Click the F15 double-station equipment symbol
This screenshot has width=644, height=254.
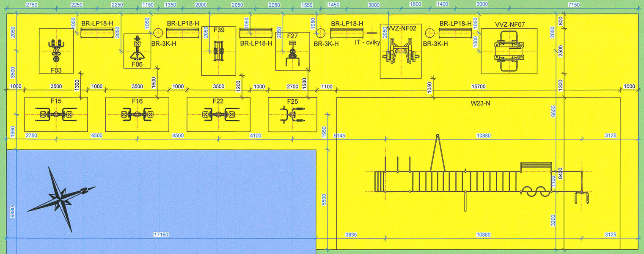click(x=56, y=115)
